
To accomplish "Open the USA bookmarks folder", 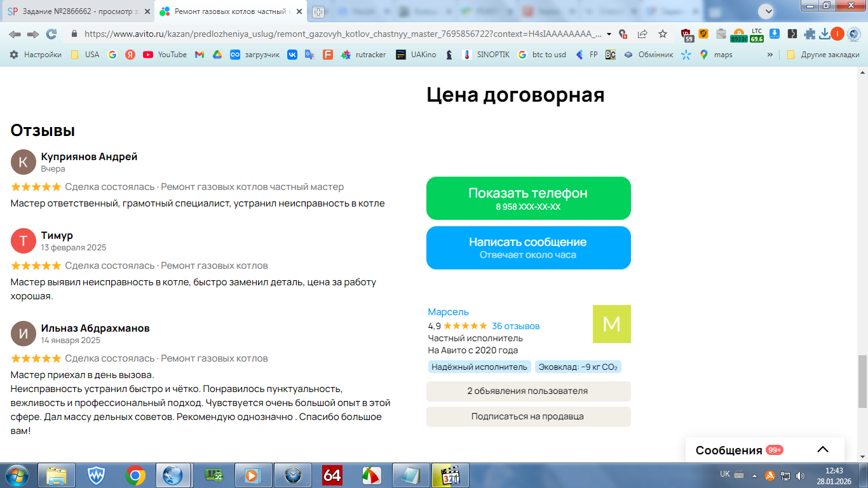I will click(x=85, y=55).
